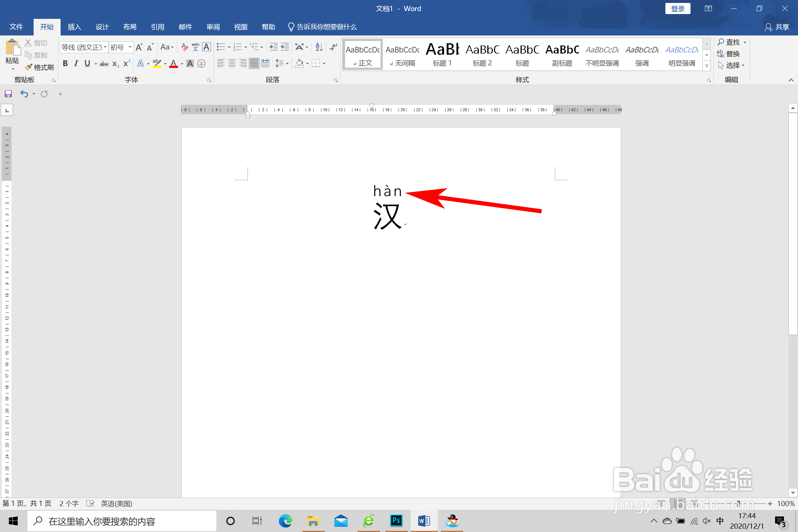The height and width of the screenshot is (532, 798).
Task: Open borders dropdown
Action: click(324, 64)
